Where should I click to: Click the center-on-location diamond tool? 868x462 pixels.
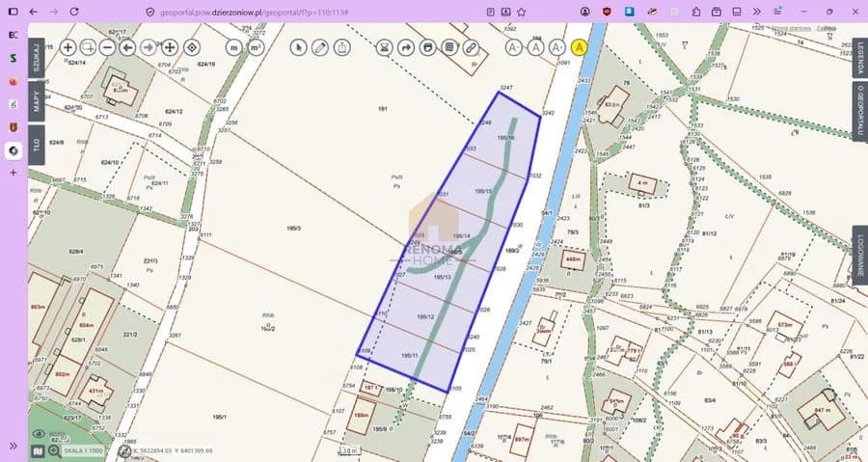[x=192, y=47]
